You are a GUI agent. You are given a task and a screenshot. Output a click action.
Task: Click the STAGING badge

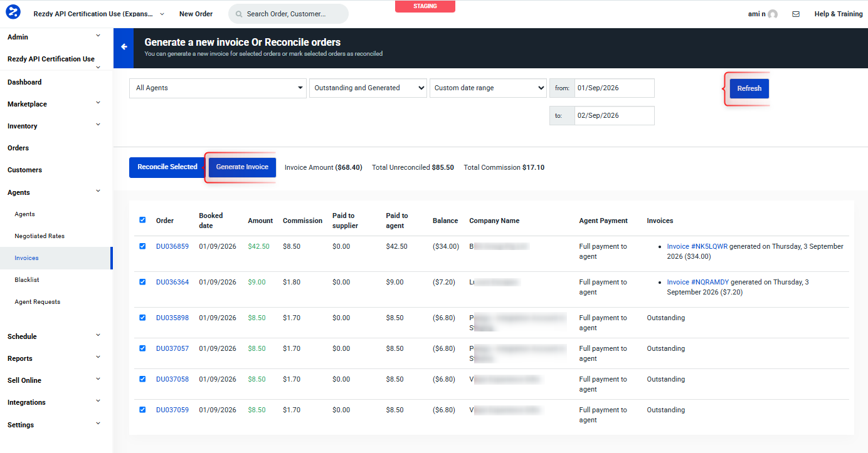[x=425, y=6]
